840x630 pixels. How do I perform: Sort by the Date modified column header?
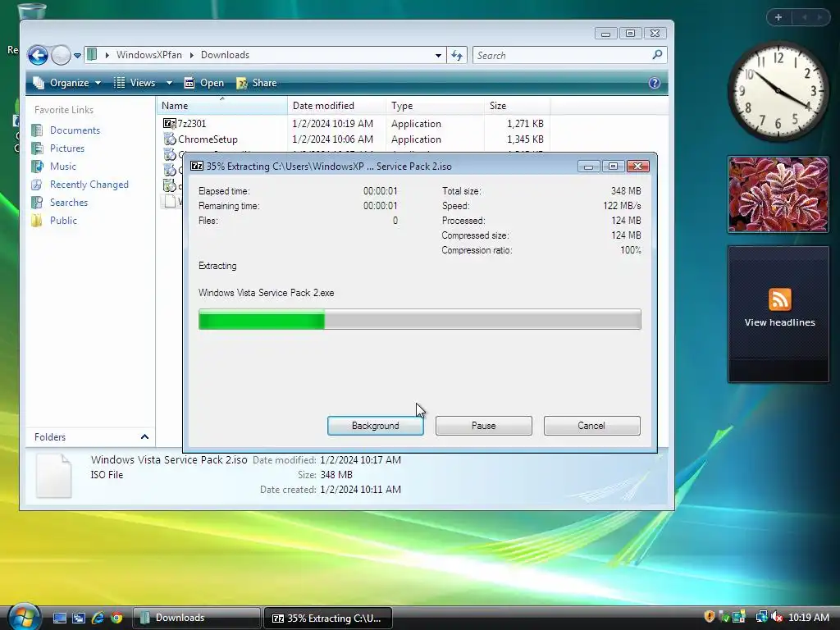(336, 106)
